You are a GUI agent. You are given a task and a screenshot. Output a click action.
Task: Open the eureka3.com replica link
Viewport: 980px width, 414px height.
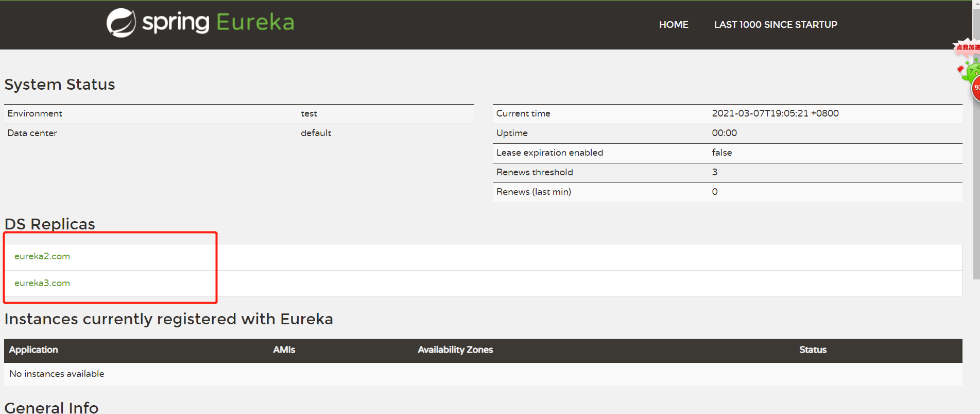point(42,283)
